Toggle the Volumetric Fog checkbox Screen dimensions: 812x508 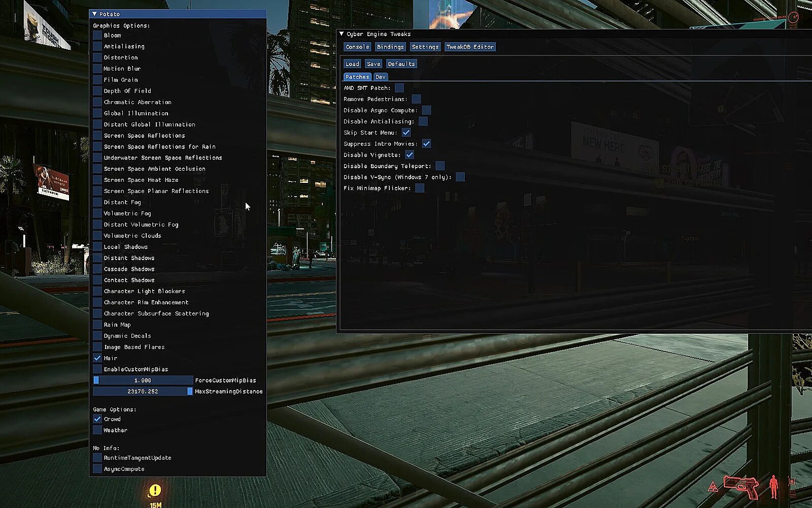[x=97, y=213]
